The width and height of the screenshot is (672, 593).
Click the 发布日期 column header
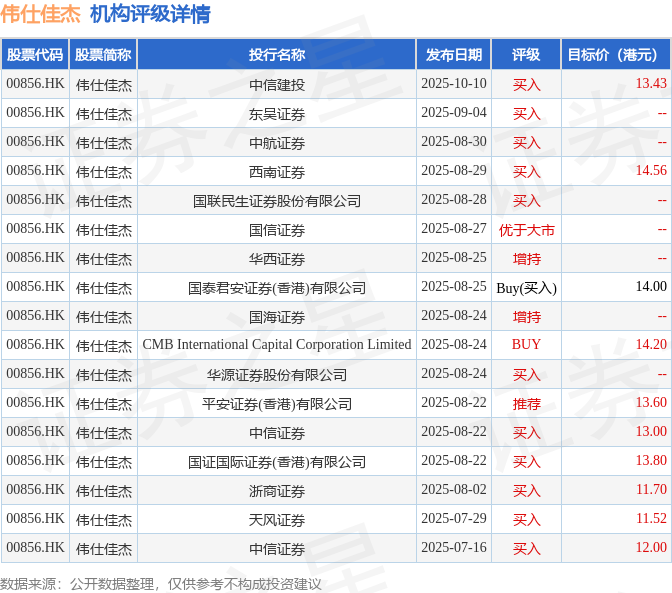click(x=454, y=54)
